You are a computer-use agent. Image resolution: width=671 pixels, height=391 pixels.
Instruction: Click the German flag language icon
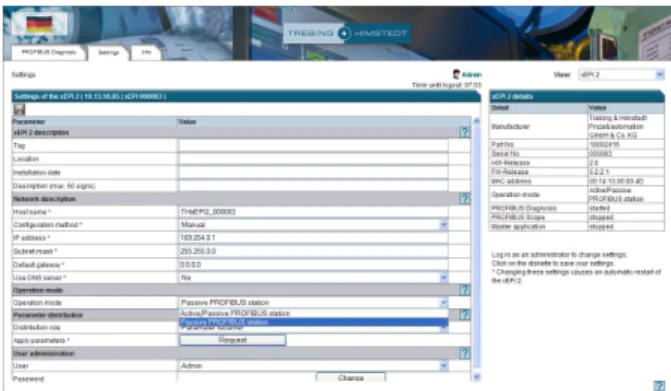[39, 24]
